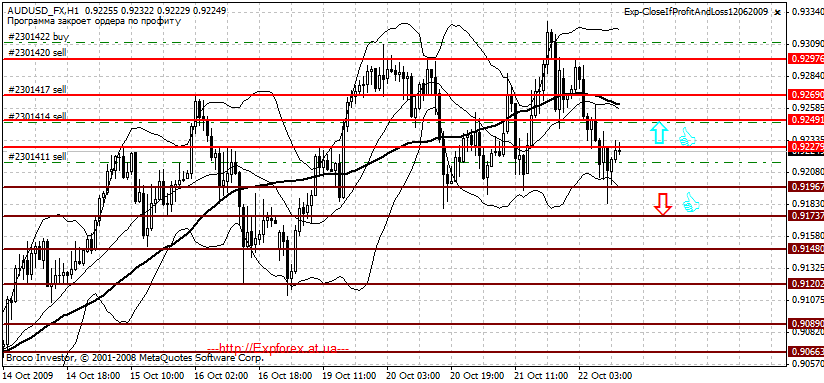Click the expert advisor X icon at top right
Screen dimensions: 824x383
pyautogui.click(x=778, y=12)
